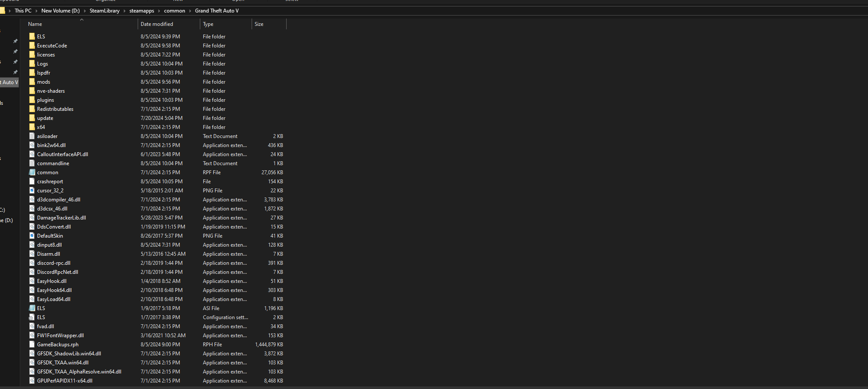Image resolution: width=868 pixels, height=389 pixels.
Task: Click the DdsConvert.dll file name
Action: point(54,226)
